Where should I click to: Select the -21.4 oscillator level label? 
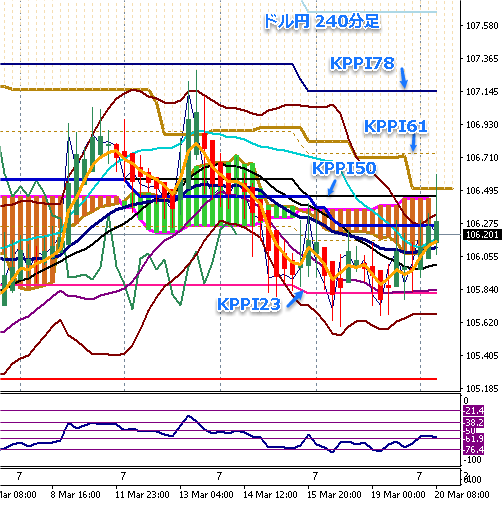pos(474,410)
